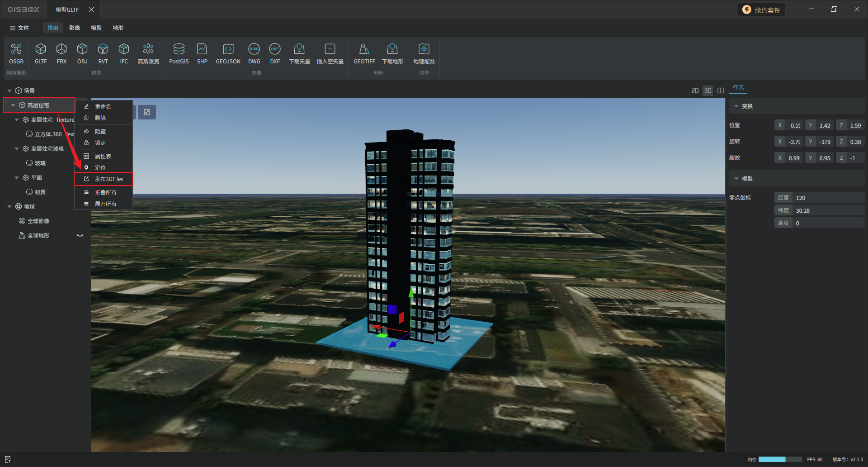Screen dimensions: 868x467
Task: Collapse the 地球 tree node
Action: click(x=9, y=207)
